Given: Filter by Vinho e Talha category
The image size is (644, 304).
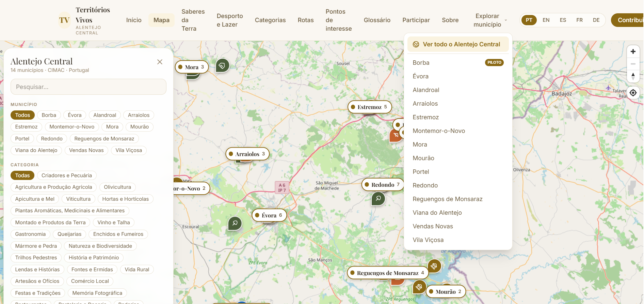Looking at the screenshot, I should click(114, 223).
